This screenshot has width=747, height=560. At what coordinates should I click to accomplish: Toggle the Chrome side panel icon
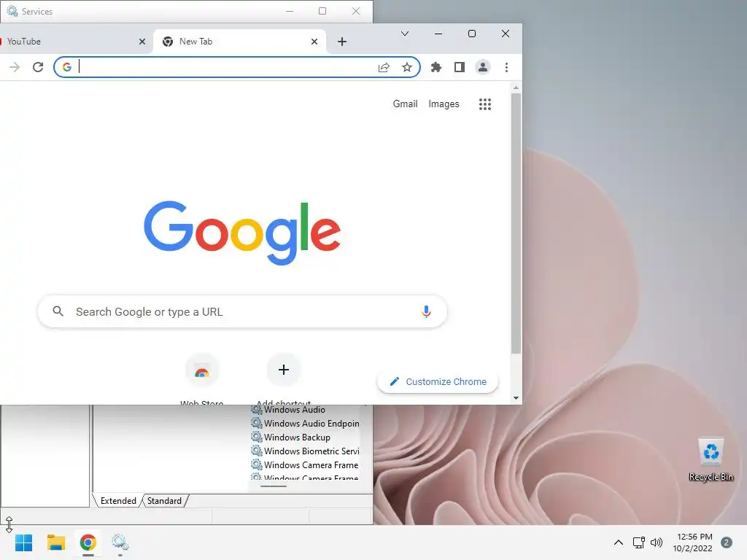(460, 67)
